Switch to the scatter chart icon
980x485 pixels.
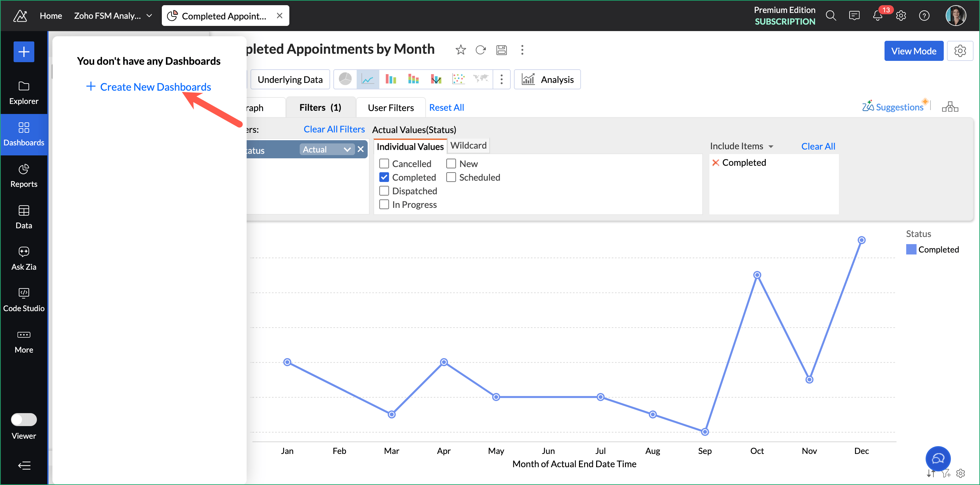coord(458,79)
